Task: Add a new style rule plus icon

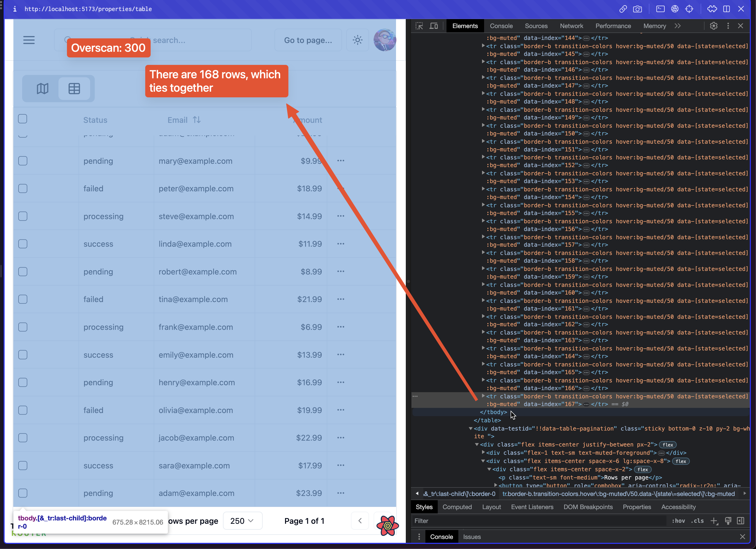Action: pyautogui.click(x=714, y=521)
